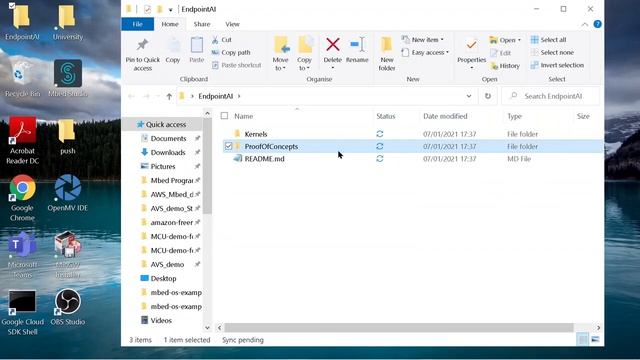Click the breadcrumb arrow after EndpointAI
Image resolution: width=640 pixels, height=360 pixels.
coord(239,96)
